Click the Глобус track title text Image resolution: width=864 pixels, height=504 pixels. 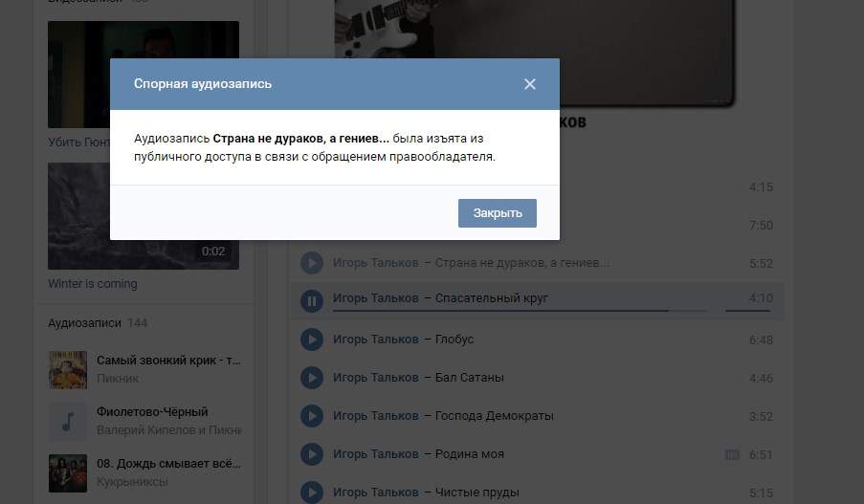(x=454, y=340)
